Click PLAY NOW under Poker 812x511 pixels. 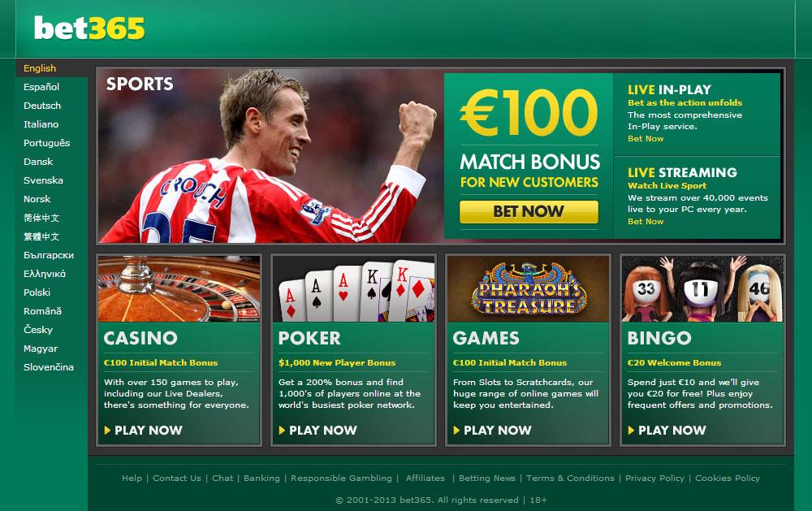pyautogui.click(x=318, y=430)
